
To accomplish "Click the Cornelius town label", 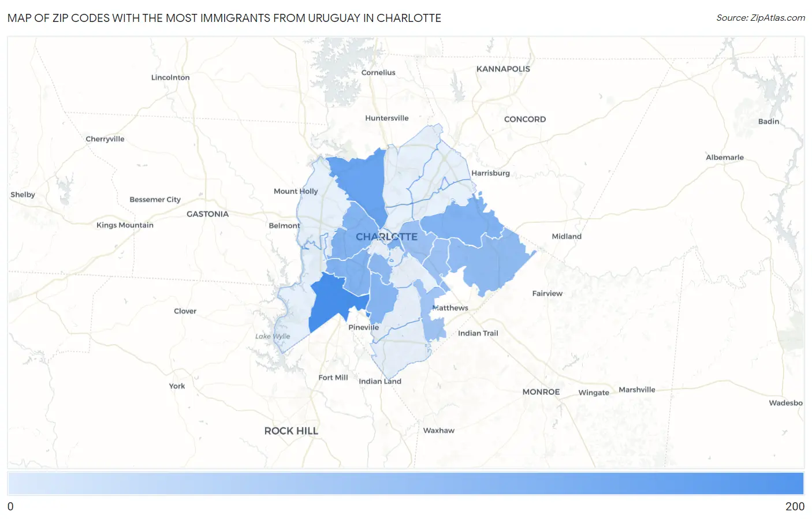I will [378, 72].
